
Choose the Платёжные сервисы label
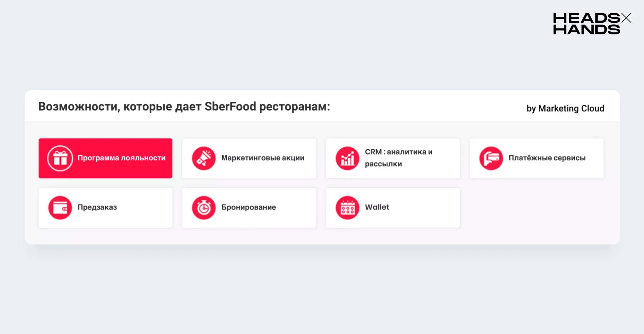click(x=547, y=158)
